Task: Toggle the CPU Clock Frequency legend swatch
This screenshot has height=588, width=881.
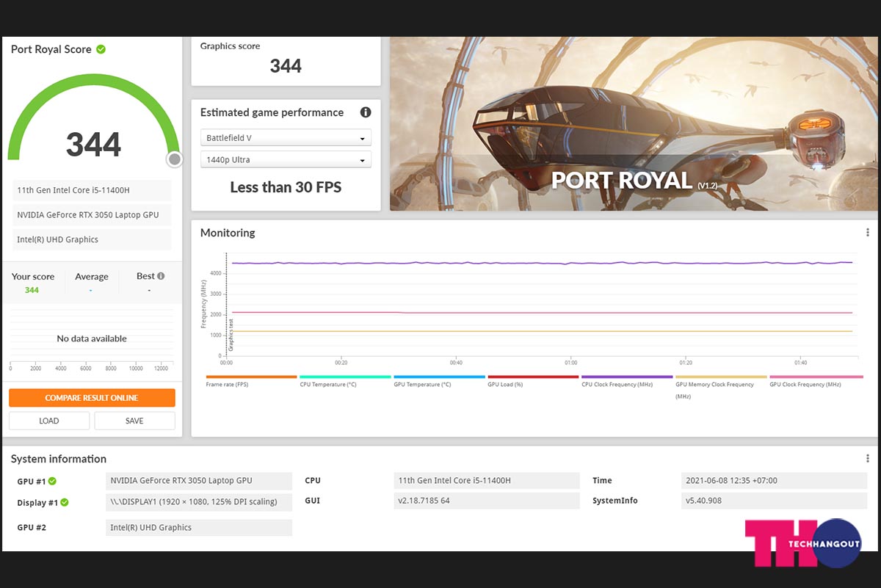Action: (627, 377)
